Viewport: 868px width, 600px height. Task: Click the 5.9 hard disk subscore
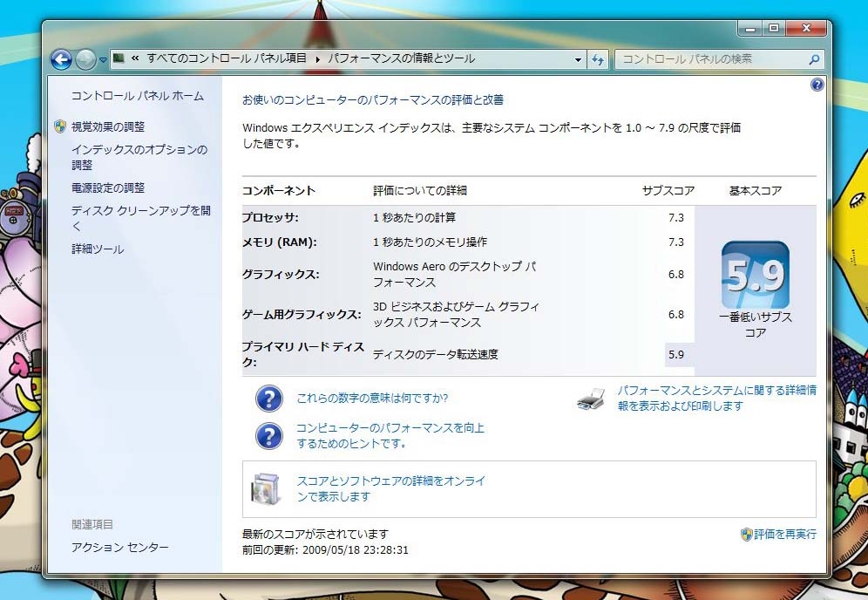coord(676,355)
